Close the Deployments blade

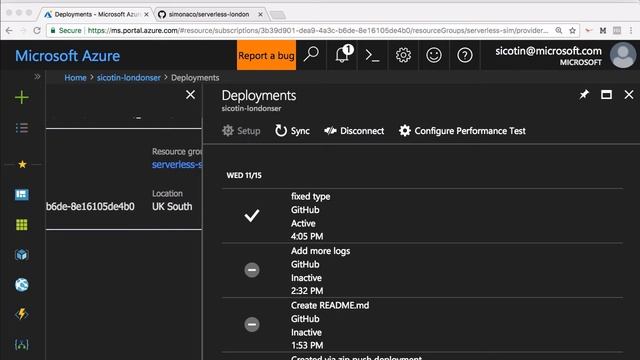tap(629, 95)
